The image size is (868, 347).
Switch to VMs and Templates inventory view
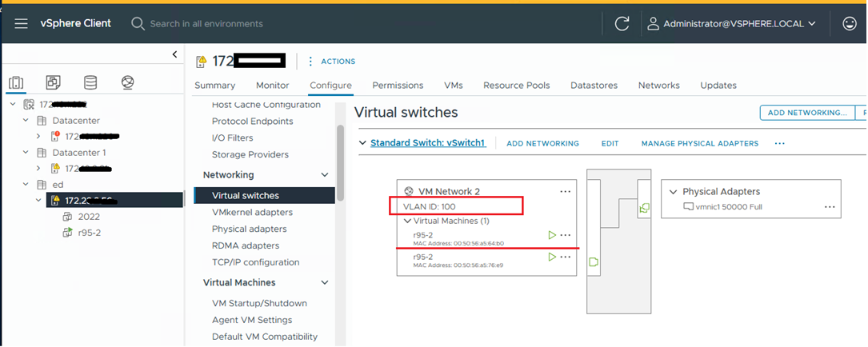(x=54, y=82)
